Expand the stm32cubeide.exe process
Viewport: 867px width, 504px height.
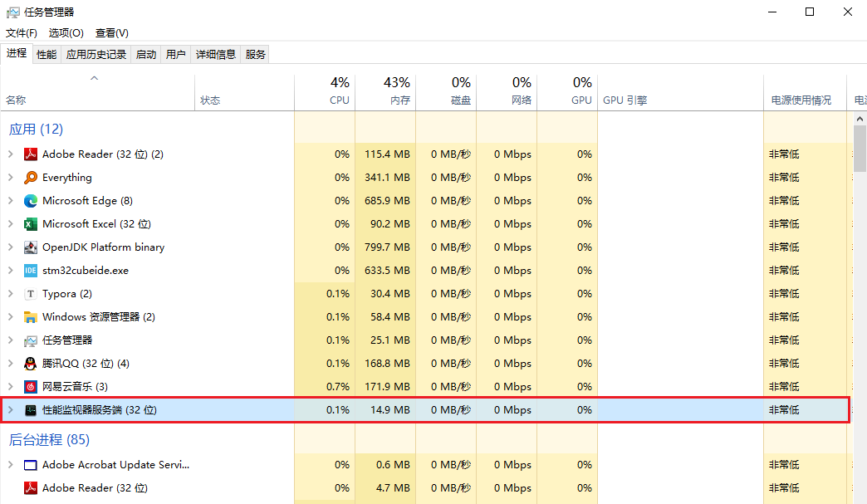(11, 270)
